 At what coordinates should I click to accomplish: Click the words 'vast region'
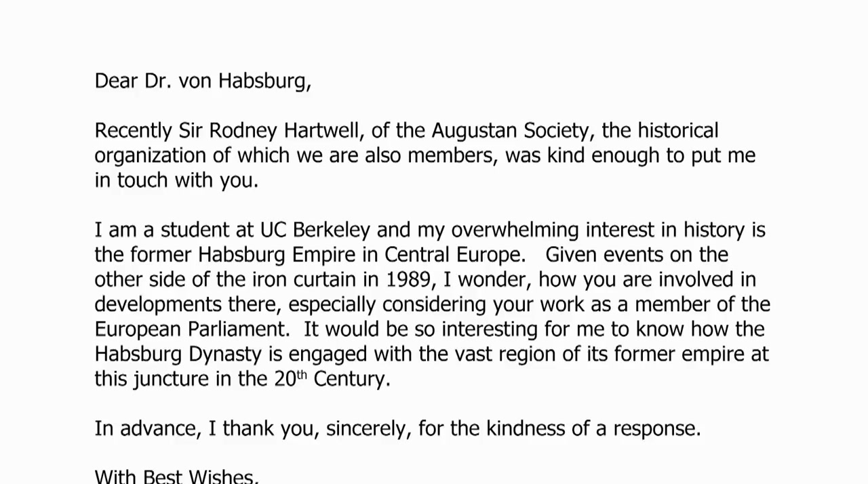point(509,354)
